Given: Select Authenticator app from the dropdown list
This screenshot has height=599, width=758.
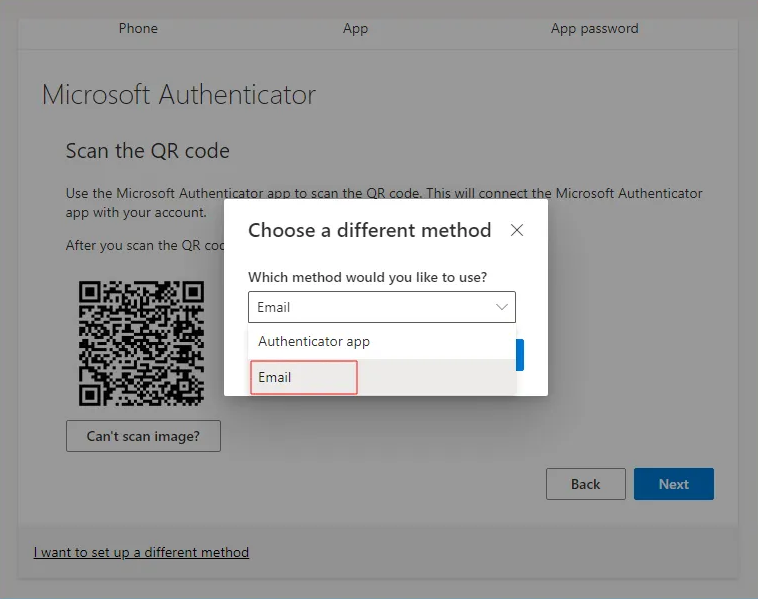Looking at the screenshot, I should click(382, 341).
